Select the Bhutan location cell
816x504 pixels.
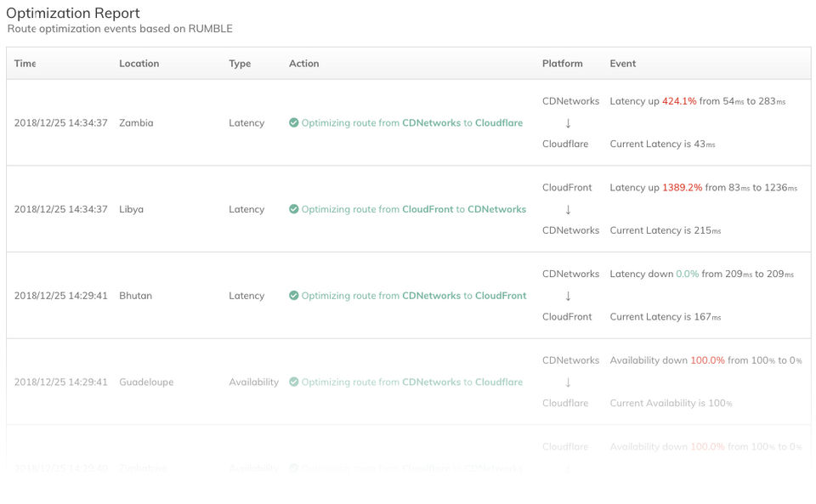tap(136, 296)
